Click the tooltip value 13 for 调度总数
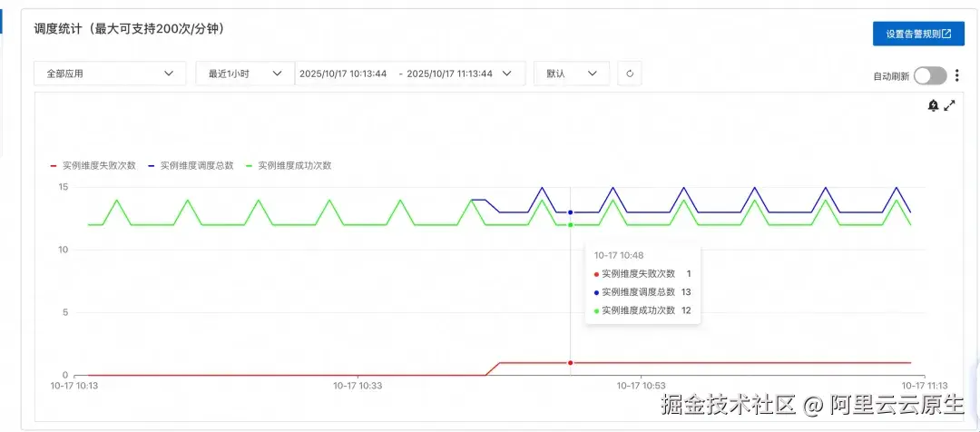Viewport: 980px width, 432px height. pyautogui.click(x=686, y=292)
